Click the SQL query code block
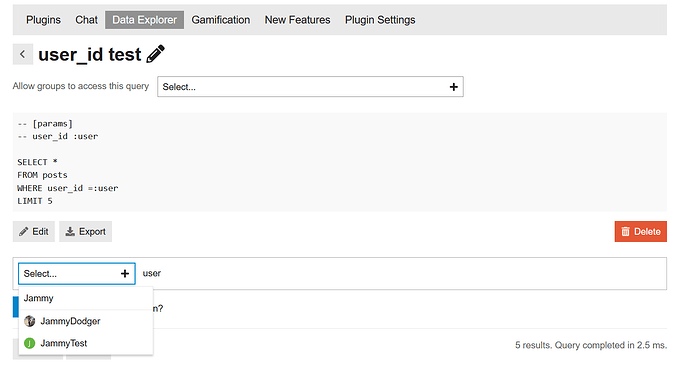Screen dimensions: 690x365 (340, 162)
